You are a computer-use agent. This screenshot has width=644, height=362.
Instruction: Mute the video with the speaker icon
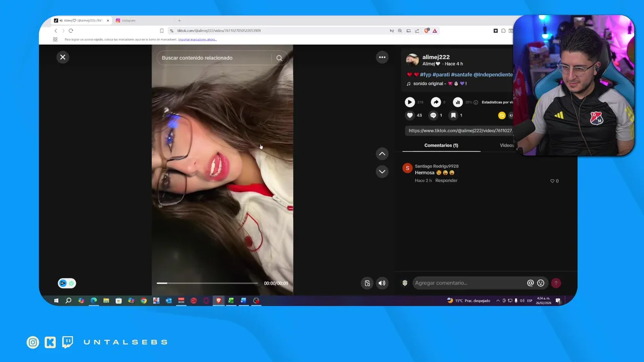tap(382, 283)
